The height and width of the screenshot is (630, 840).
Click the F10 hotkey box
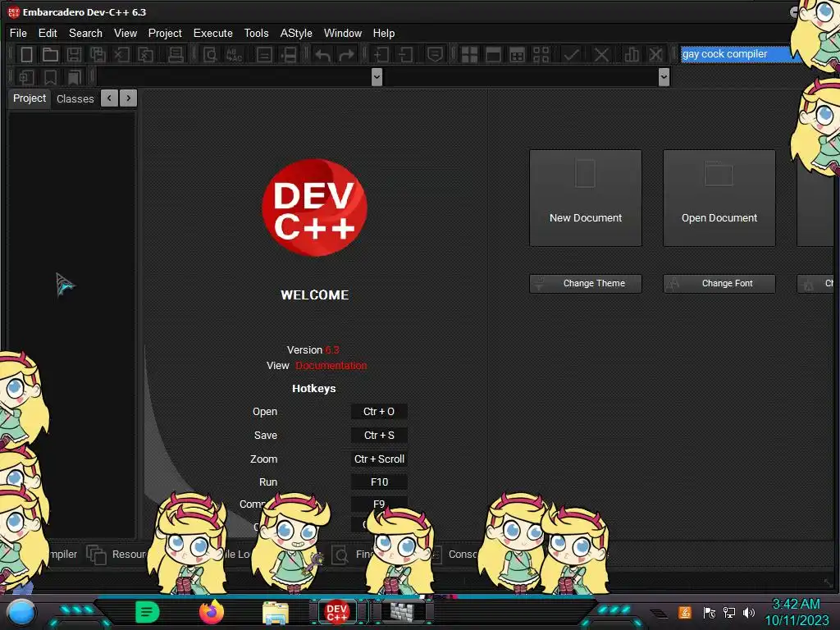(379, 482)
